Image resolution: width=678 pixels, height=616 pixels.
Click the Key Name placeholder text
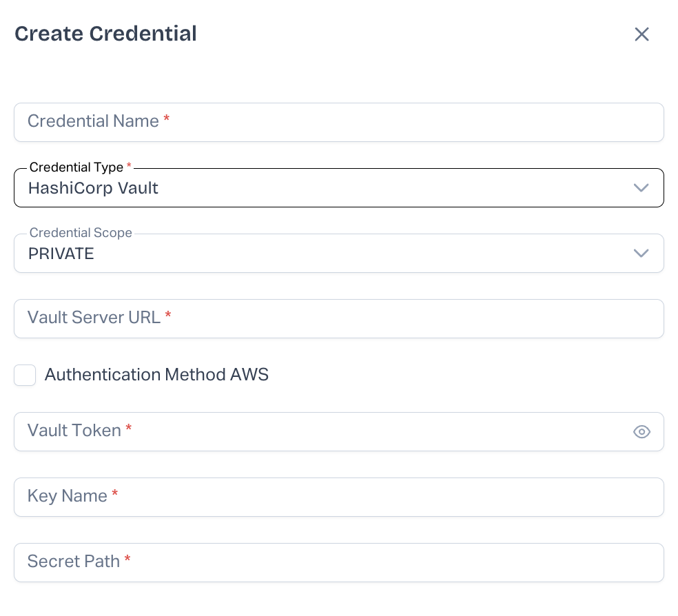coord(68,497)
